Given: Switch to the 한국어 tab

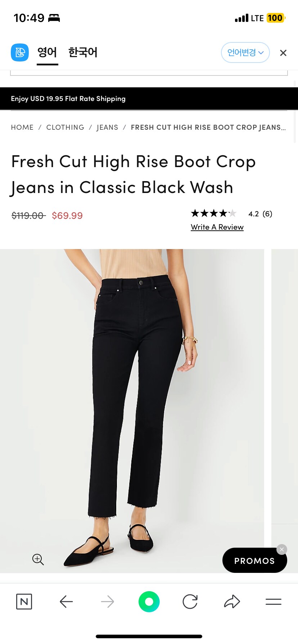Looking at the screenshot, I should 83,52.
